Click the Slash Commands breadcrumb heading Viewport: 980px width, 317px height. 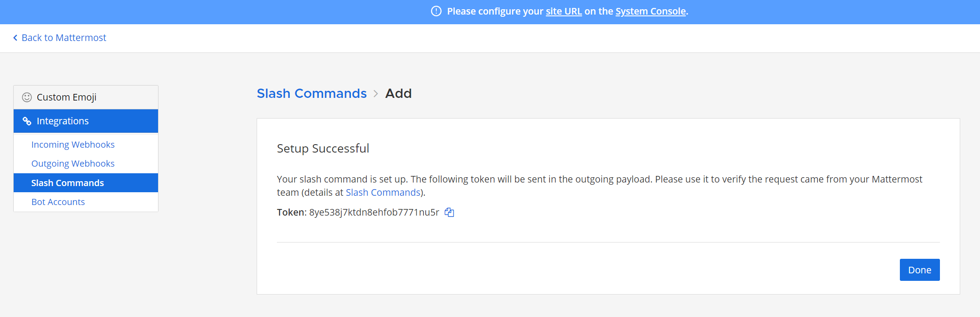point(312,93)
